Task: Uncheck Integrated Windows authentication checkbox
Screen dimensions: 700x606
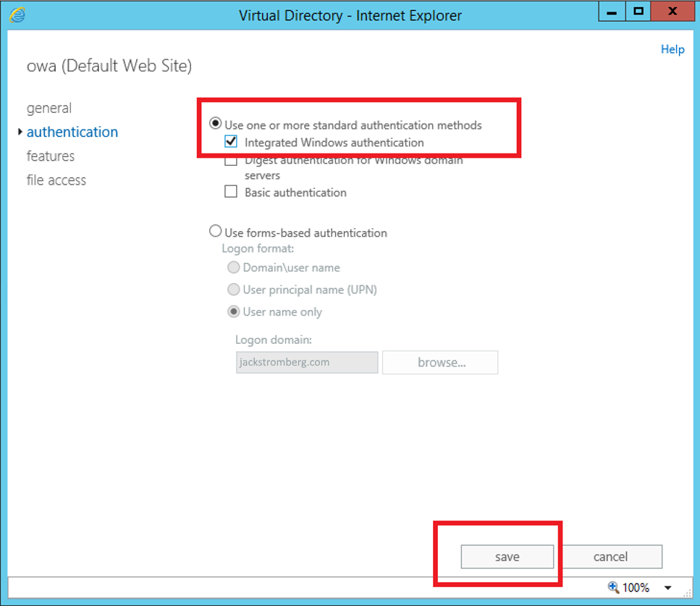Action: (231, 143)
